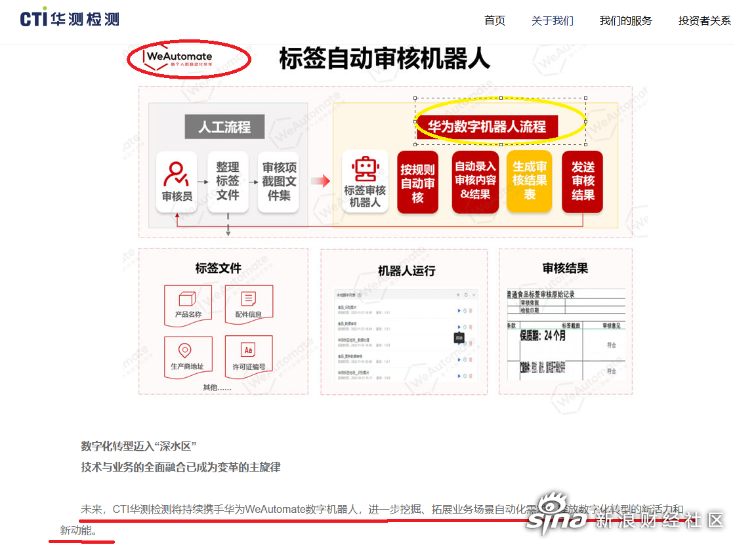Open the 首页 menu item
This screenshot has width=756, height=549.
click(x=494, y=20)
